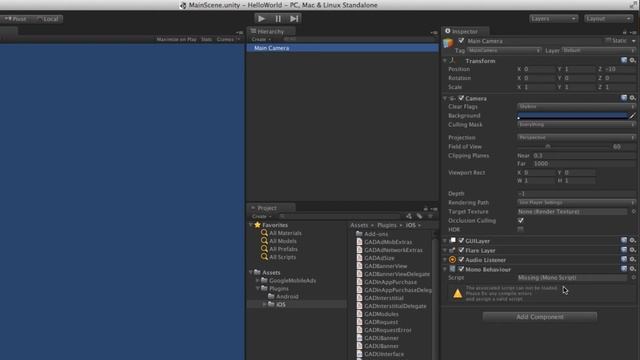Viewport: 640px width, 360px height.
Task: Click Search by Type icon in Project panel
Action: click(409, 216)
